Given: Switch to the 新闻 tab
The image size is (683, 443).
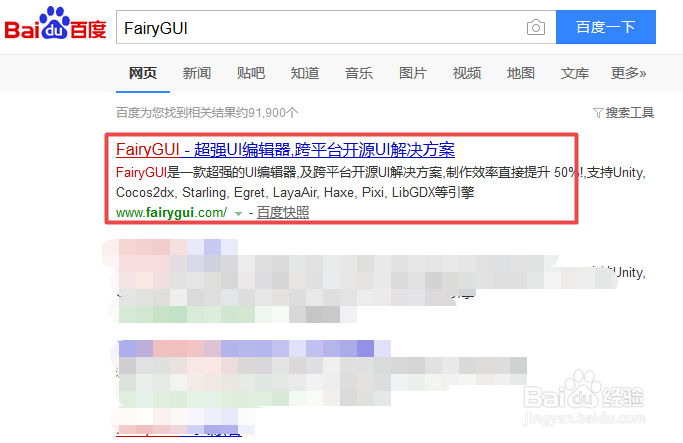Looking at the screenshot, I should (197, 73).
